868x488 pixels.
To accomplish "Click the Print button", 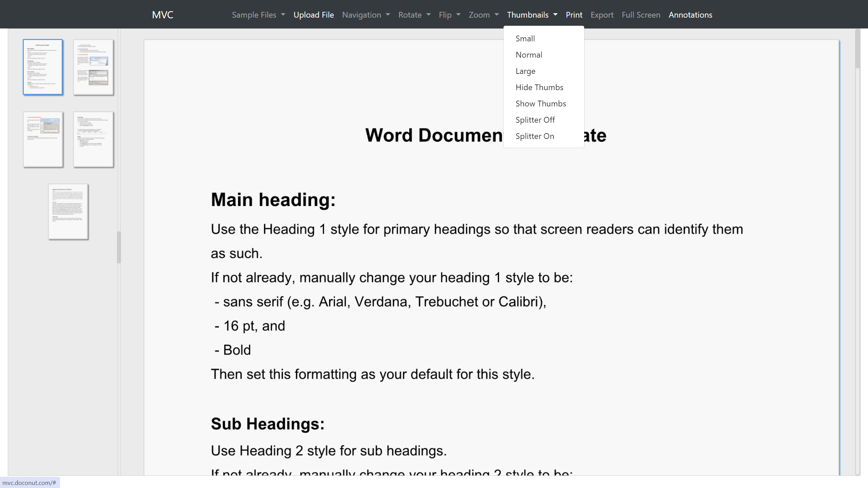I will pyautogui.click(x=574, y=15).
